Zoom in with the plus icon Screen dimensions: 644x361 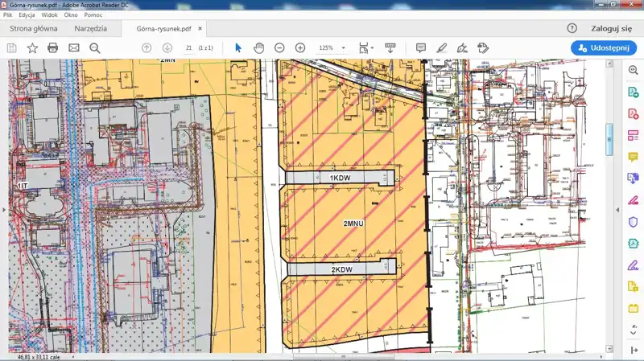[x=300, y=48]
